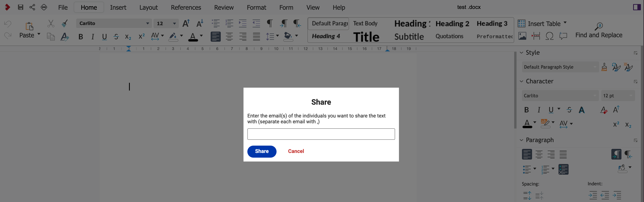Click the share icon in the top bar

pyautogui.click(x=32, y=7)
